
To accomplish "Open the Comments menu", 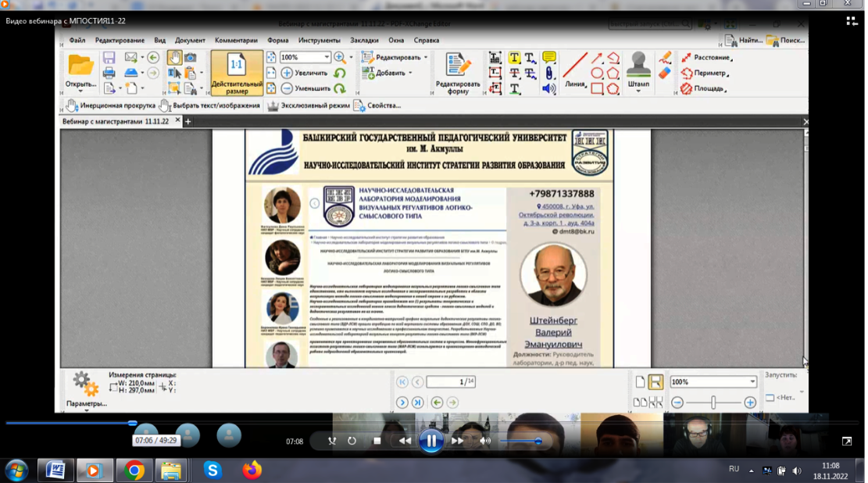I will point(236,41).
